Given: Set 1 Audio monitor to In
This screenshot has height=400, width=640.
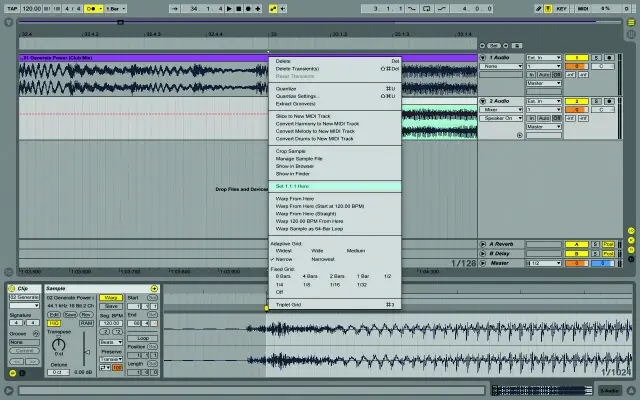Looking at the screenshot, I should (531, 75).
